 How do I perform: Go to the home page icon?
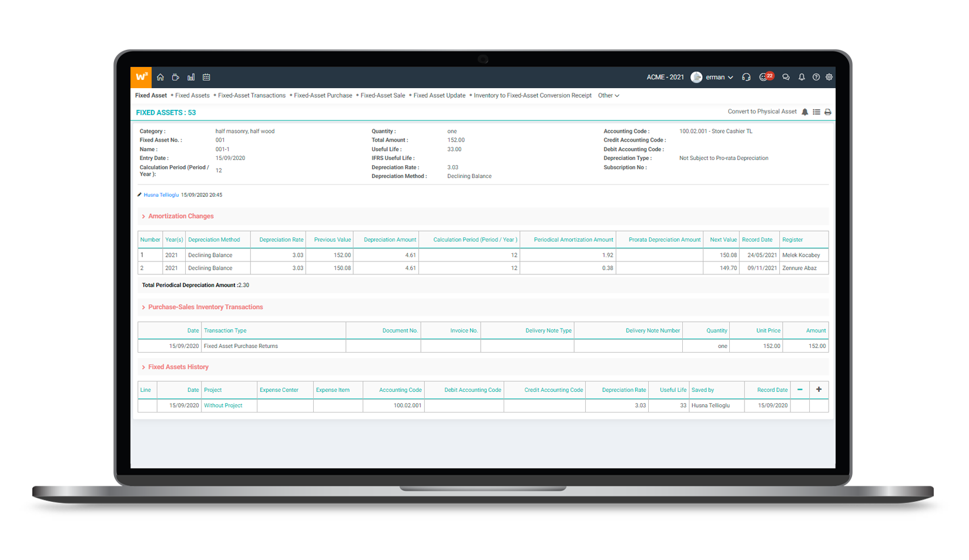(160, 77)
